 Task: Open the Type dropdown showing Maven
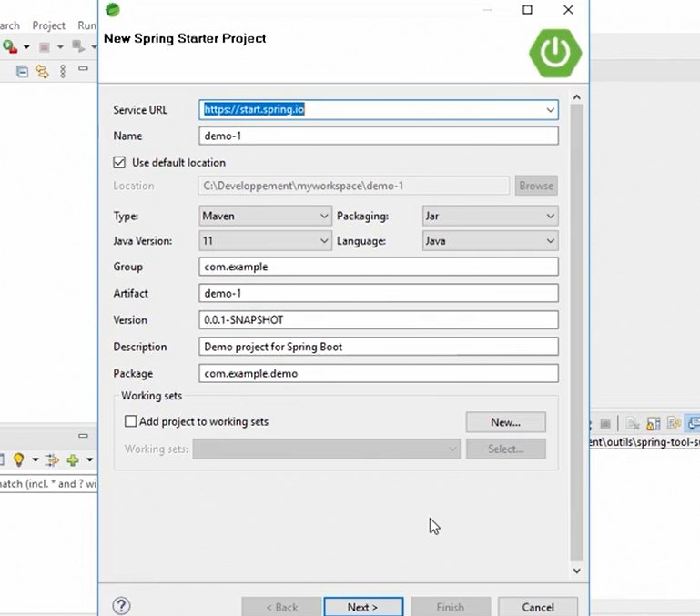click(x=265, y=216)
